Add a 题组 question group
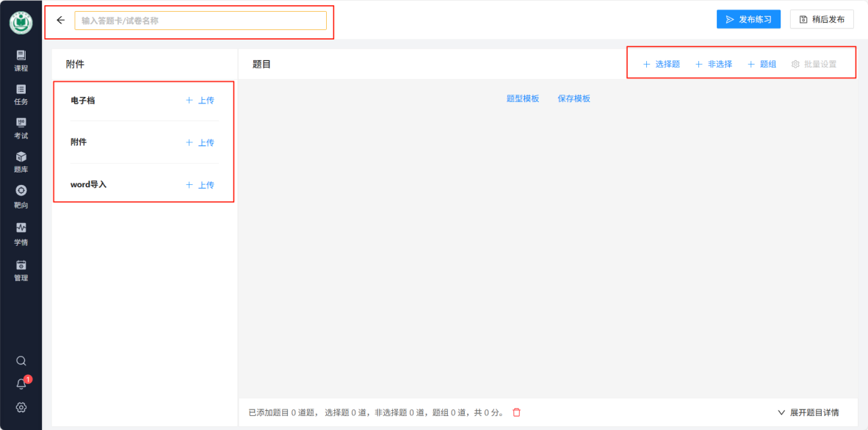This screenshot has width=868, height=430. [762, 64]
